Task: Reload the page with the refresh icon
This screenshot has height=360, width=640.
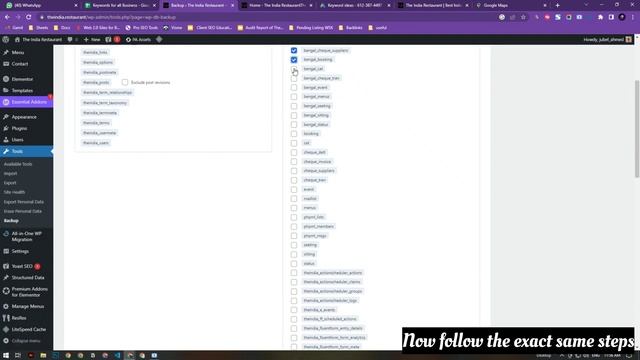Action: tap(29, 17)
